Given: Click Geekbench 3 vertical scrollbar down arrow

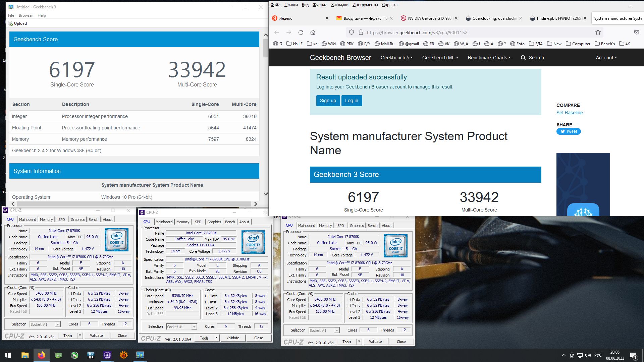Looking at the screenshot, I should (x=266, y=194).
